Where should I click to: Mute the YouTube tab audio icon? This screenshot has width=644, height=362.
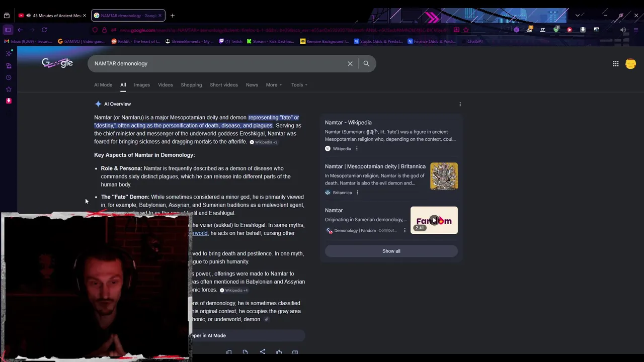[x=28, y=16]
